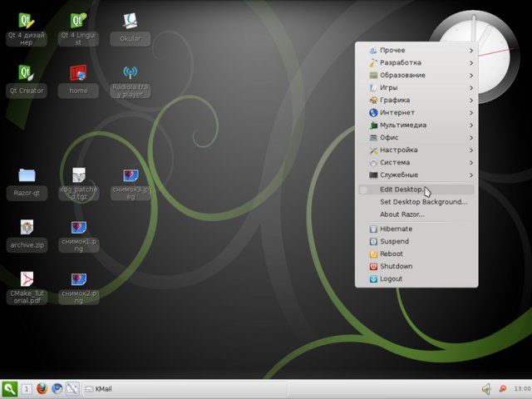Expand the Интернет submenu arrow
The height and width of the screenshot is (399, 532).
471,113
